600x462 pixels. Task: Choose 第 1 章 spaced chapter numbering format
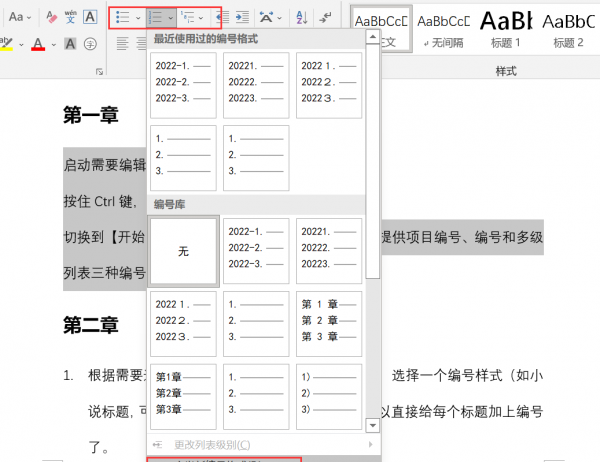pos(329,324)
